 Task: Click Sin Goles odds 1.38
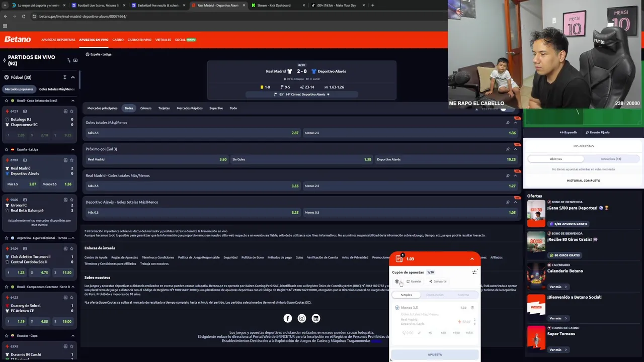click(x=301, y=159)
